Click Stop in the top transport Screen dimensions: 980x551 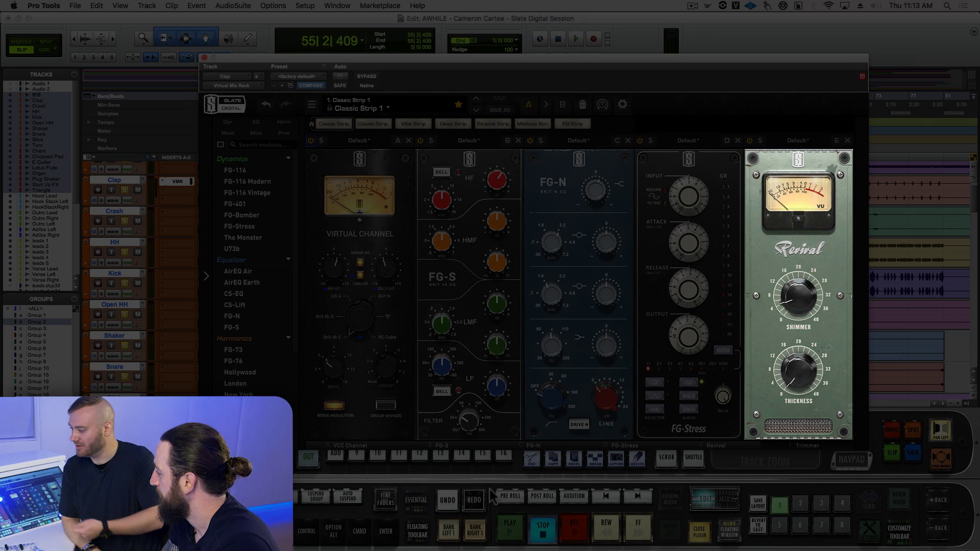pyautogui.click(x=558, y=39)
